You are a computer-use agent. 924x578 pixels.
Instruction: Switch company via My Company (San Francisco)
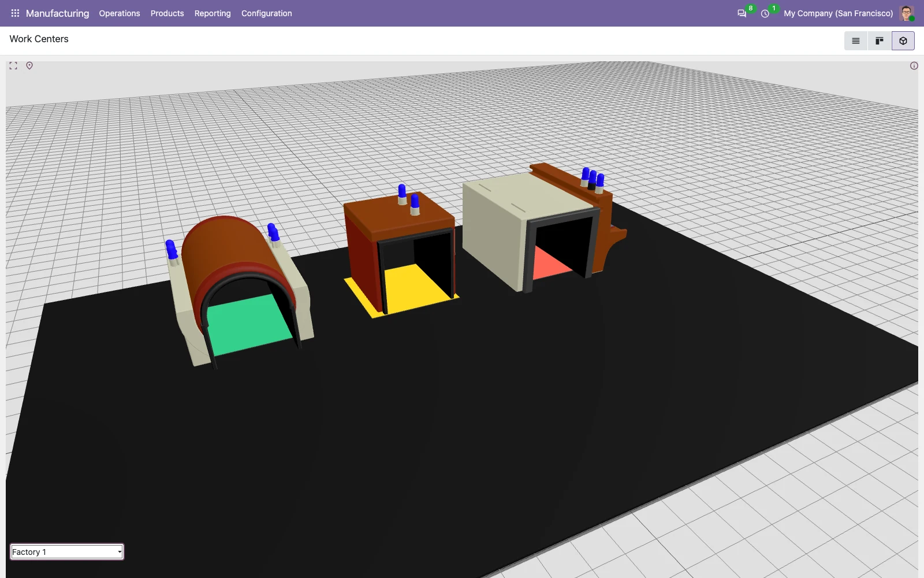[838, 13]
